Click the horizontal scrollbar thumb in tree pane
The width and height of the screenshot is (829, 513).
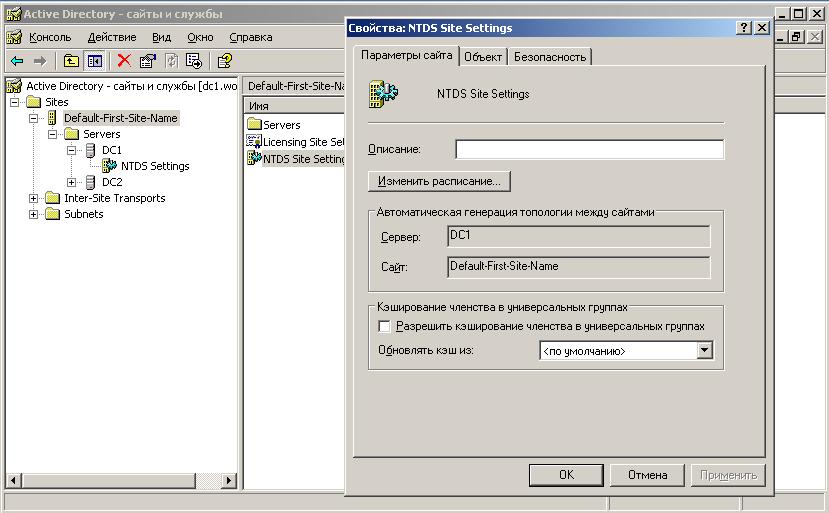pyautogui.click(x=108, y=480)
